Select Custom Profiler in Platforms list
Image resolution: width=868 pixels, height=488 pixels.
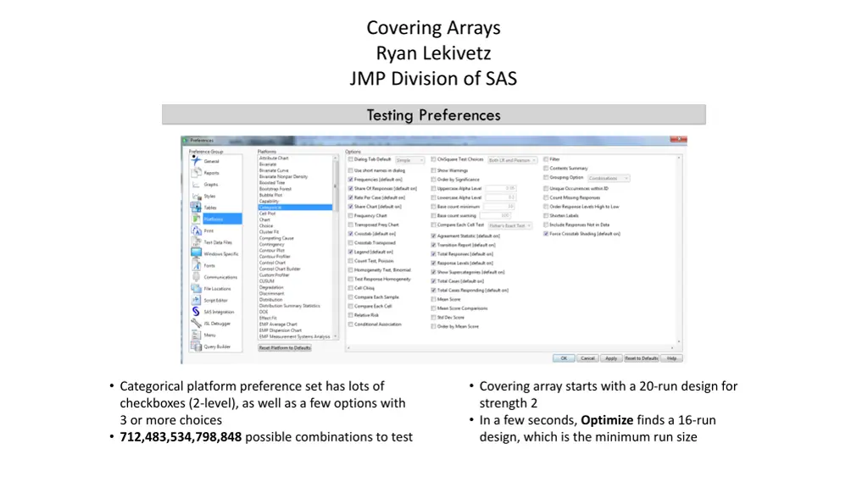click(x=274, y=275)
